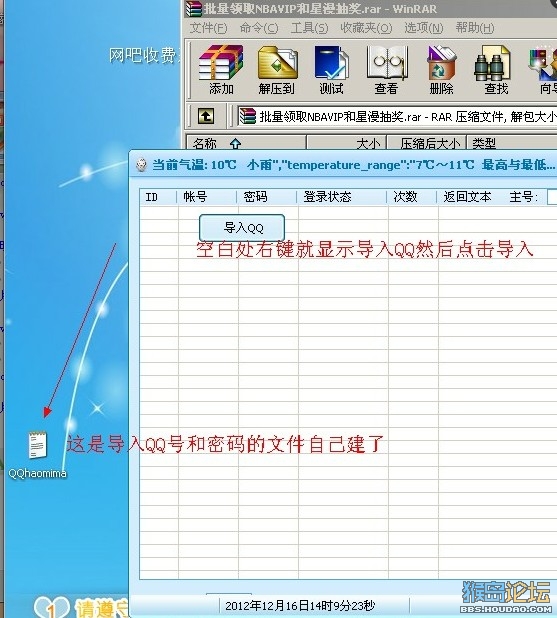Open the 文件(F) menu in WinRAR
The width and height of the screenshot is (557, 618).
coord(208,28)
